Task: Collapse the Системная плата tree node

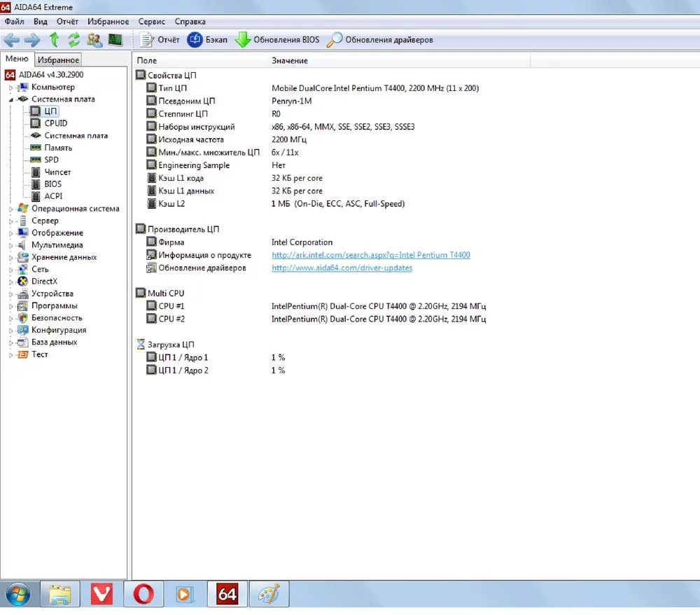Action: tap(10, 99)
